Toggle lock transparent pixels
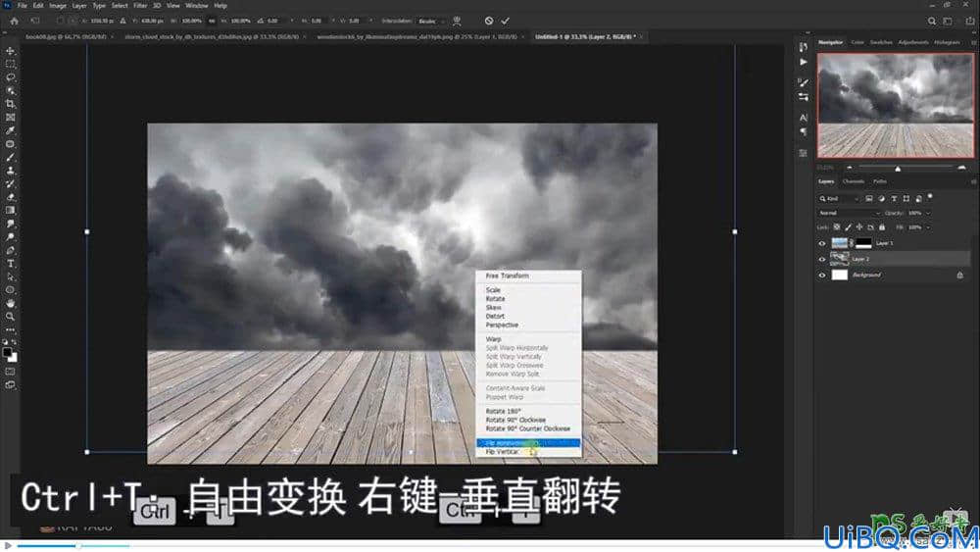The width and height of the screenshot is (980, 552). pyautogui.click(x=837, y=227)
